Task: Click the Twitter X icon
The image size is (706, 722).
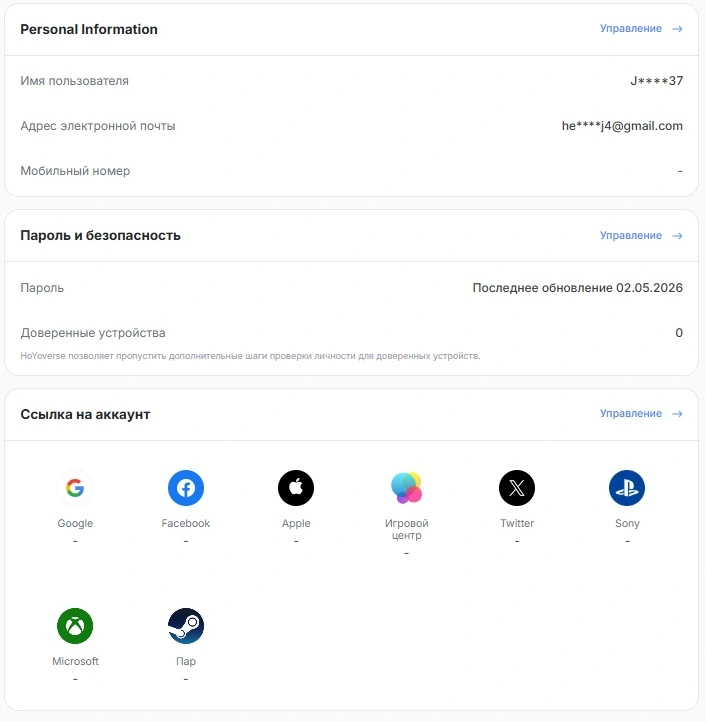Action: (517, 488)
